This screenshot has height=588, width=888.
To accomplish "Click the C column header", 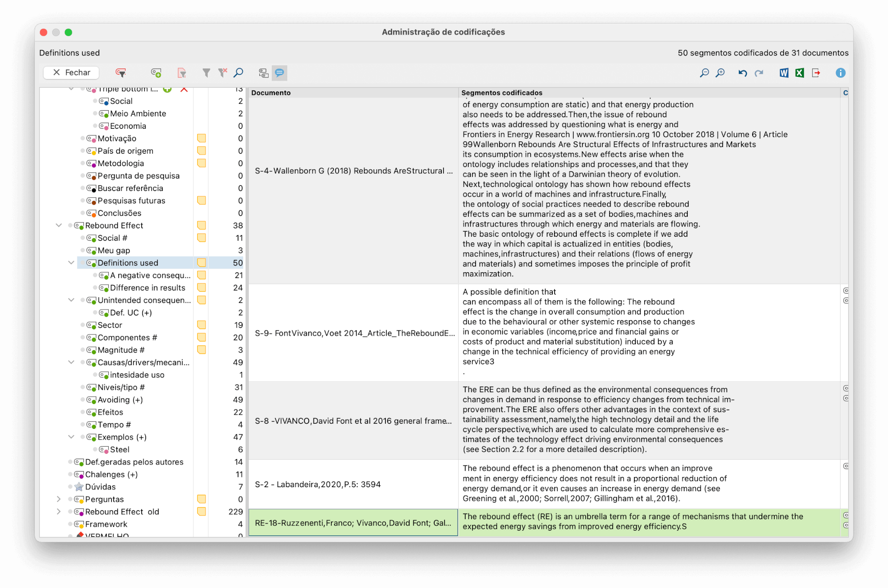I will [x=845, y=92].
